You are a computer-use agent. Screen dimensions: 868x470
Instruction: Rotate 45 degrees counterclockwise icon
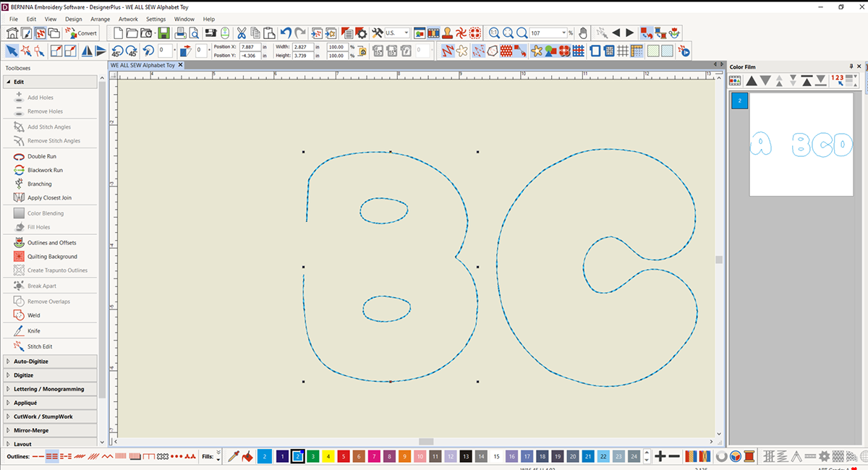[x=117, y=51]
